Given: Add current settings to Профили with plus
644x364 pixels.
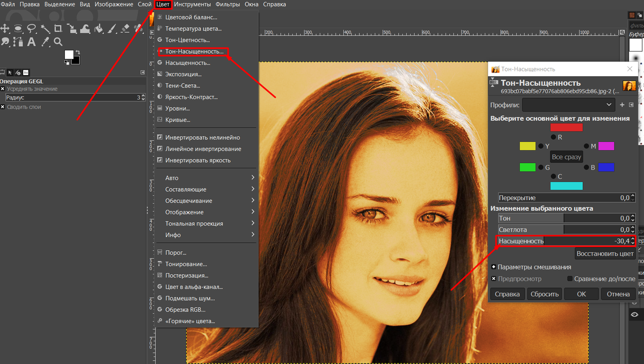Looking at the screenshot, I should [x=622, y=105].
